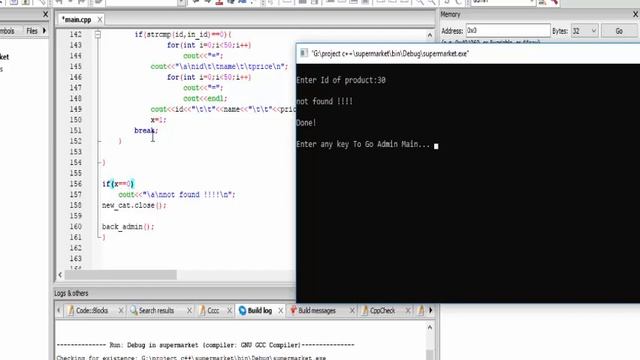Viewport: 640px width, 360px height.
Task: Show more Management tabs with right arrow
Action: (x=44, y=31)
